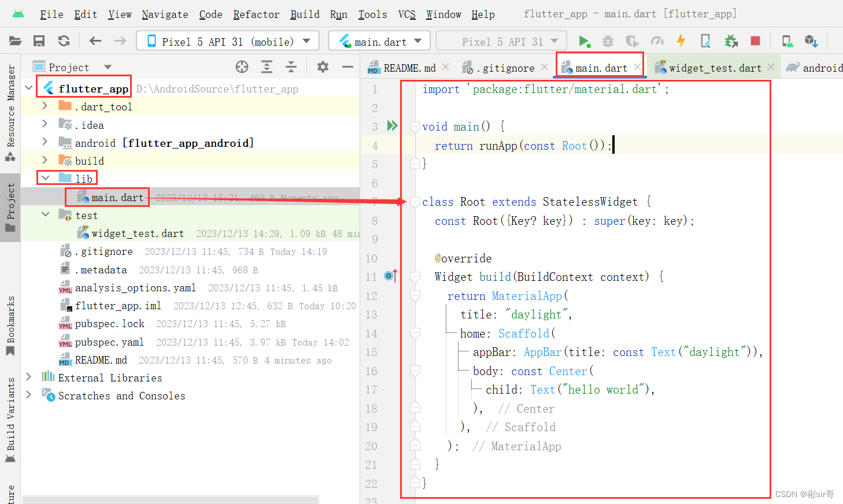Select opened file target icon in Project panel
Image resolution: width=843 pixels, height=504 pixels.
(242, 67)
